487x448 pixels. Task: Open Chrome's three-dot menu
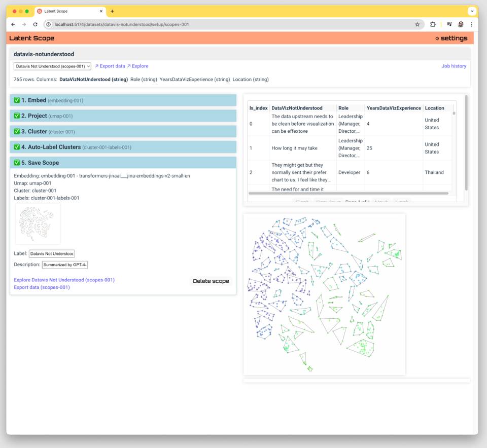pos(472,24)
